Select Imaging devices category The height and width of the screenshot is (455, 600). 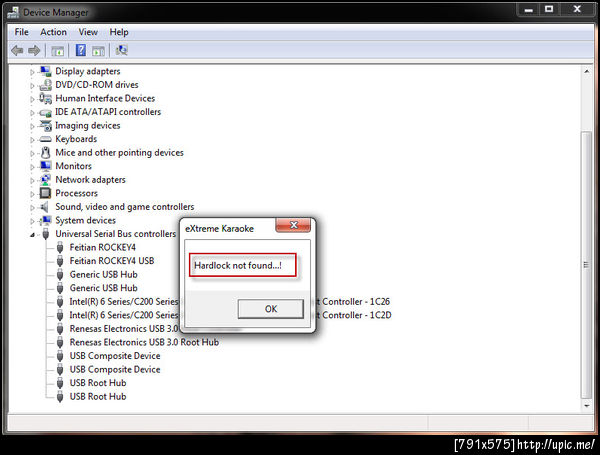88,126
